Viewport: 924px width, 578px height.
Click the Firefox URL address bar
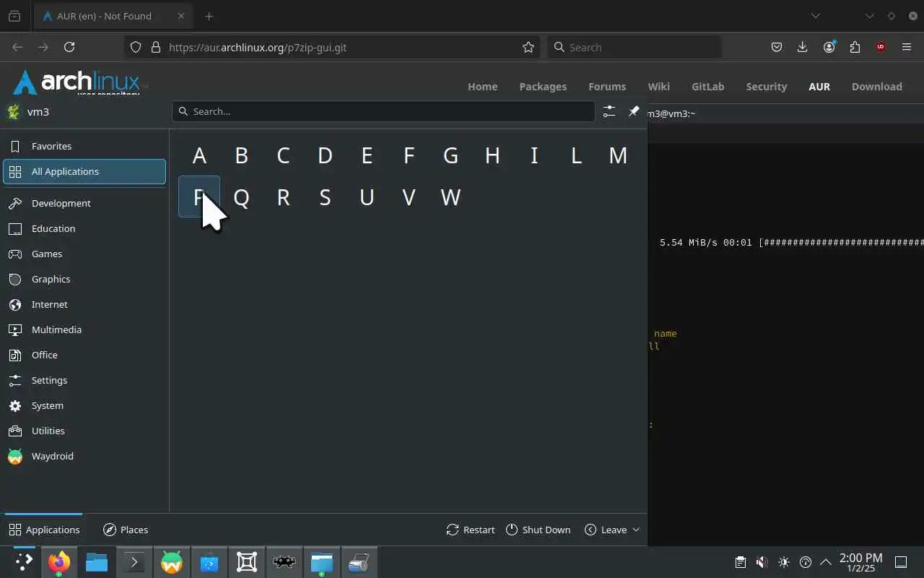pos(332,47)
